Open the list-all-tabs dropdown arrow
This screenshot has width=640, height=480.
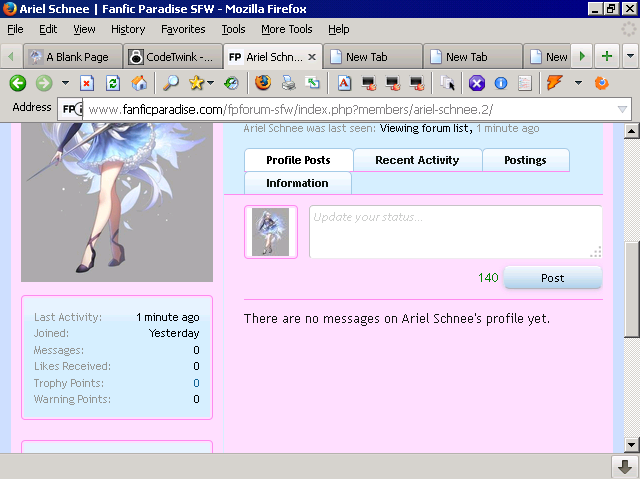click(630, 56)
